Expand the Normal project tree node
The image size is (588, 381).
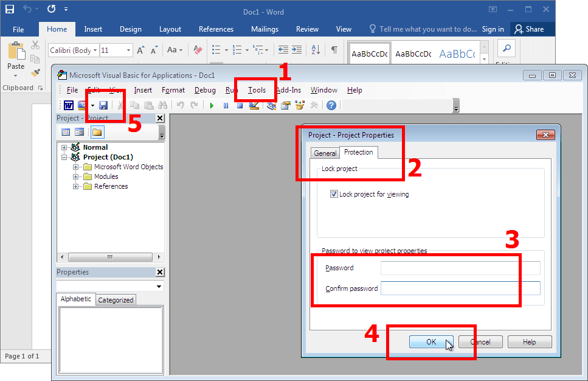(64, 147)
